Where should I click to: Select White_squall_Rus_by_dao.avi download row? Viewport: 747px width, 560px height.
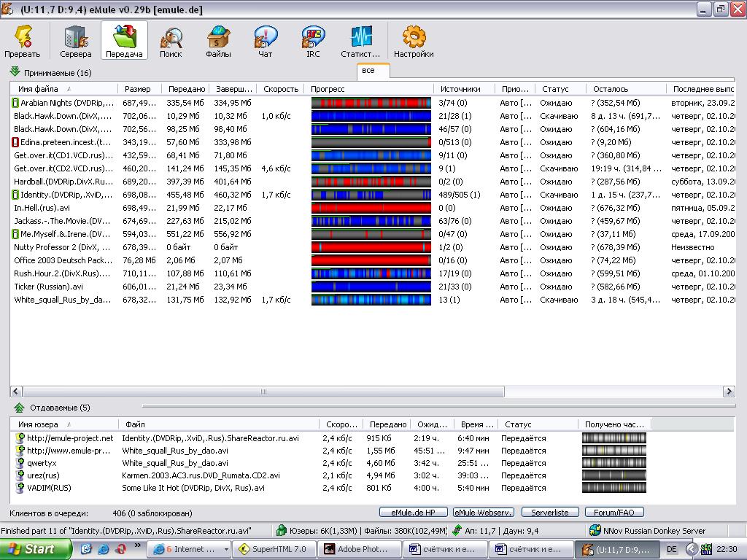[63, 300]
